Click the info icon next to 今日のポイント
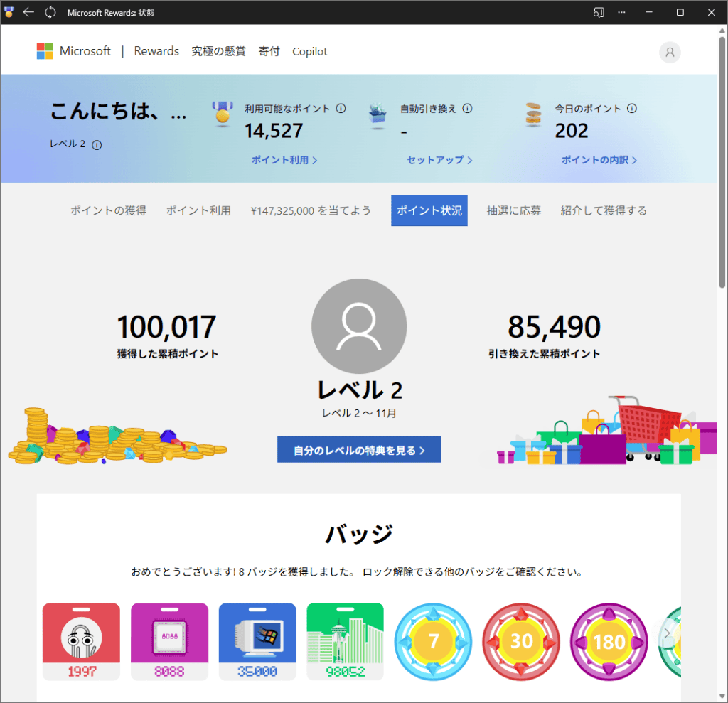The width and height of the screenshot is (728, 703). point(631,109)
